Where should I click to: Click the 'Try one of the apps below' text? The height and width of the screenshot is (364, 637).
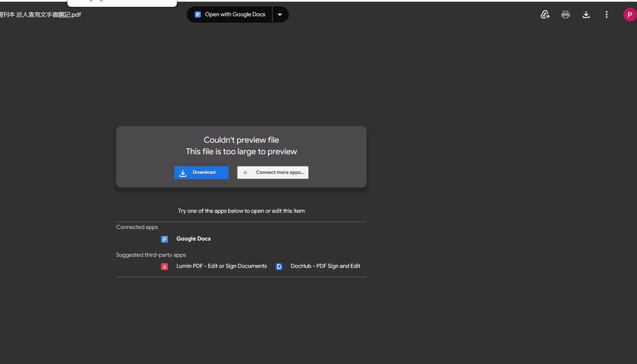[x=241, y=211]
